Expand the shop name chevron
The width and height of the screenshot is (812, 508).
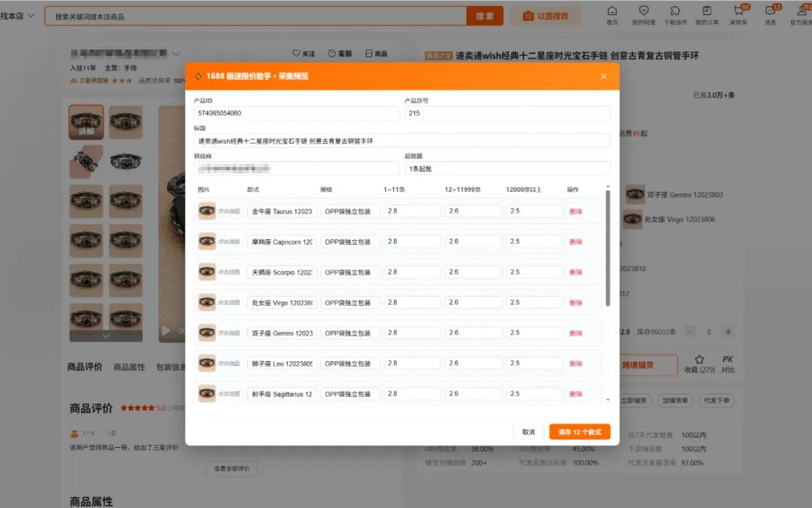(176, 53)
